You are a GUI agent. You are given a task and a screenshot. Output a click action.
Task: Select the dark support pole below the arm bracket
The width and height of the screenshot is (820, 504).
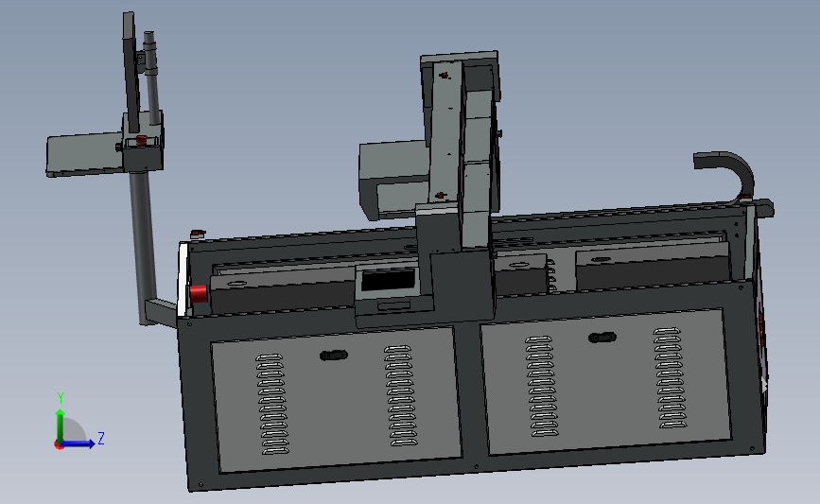pyautogui.click(x=143, y=249)
